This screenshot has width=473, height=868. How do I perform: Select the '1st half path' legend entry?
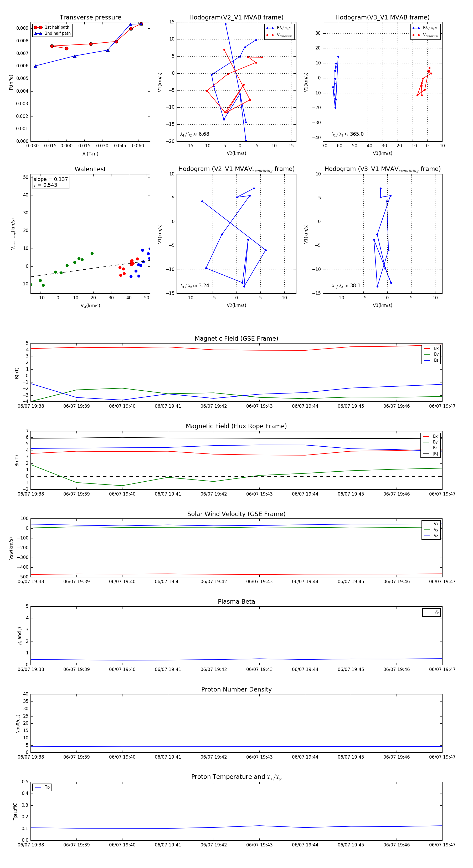(x=52, y=27)
